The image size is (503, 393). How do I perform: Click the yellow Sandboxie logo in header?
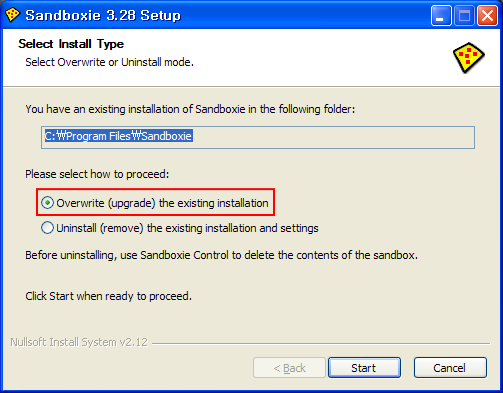point(468,57)
